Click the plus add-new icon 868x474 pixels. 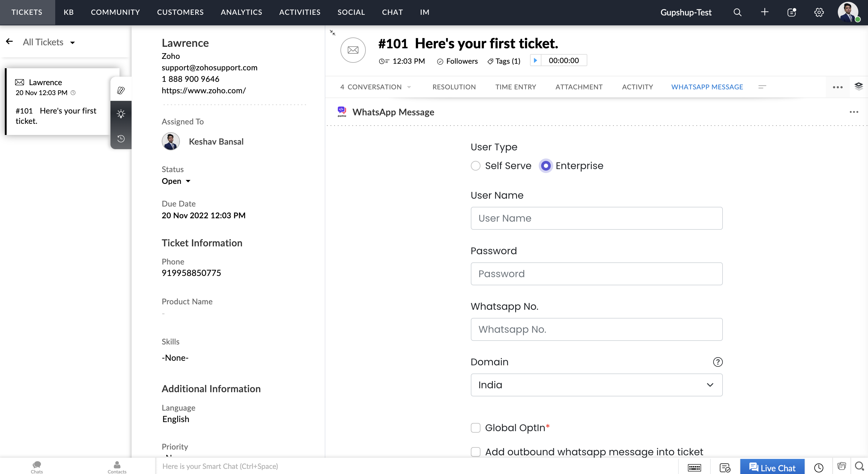coord(764,12)
